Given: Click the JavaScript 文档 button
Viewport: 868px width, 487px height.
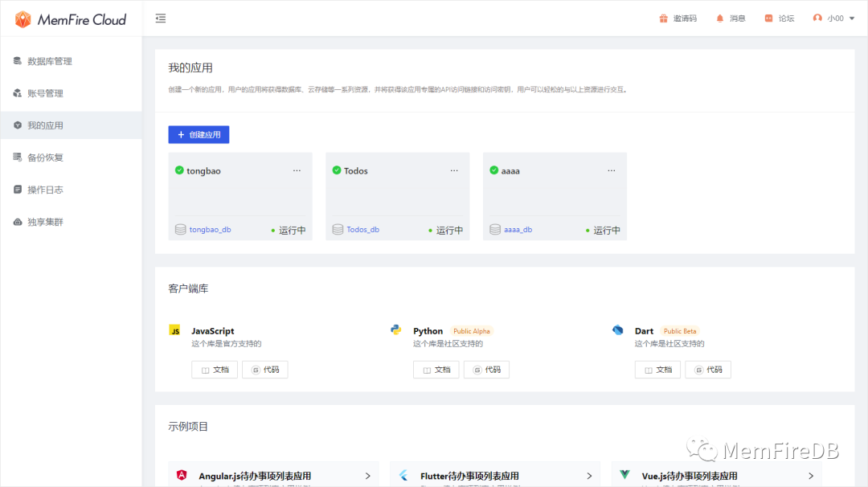Looking at the screenshot, I should click(215, 369).
